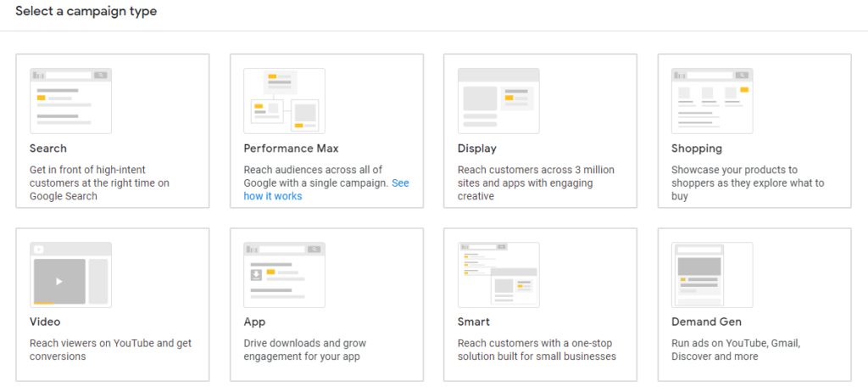868x387 pixels.
Task: Click the Video campaign illustration
Action: (x=71, y=275)
